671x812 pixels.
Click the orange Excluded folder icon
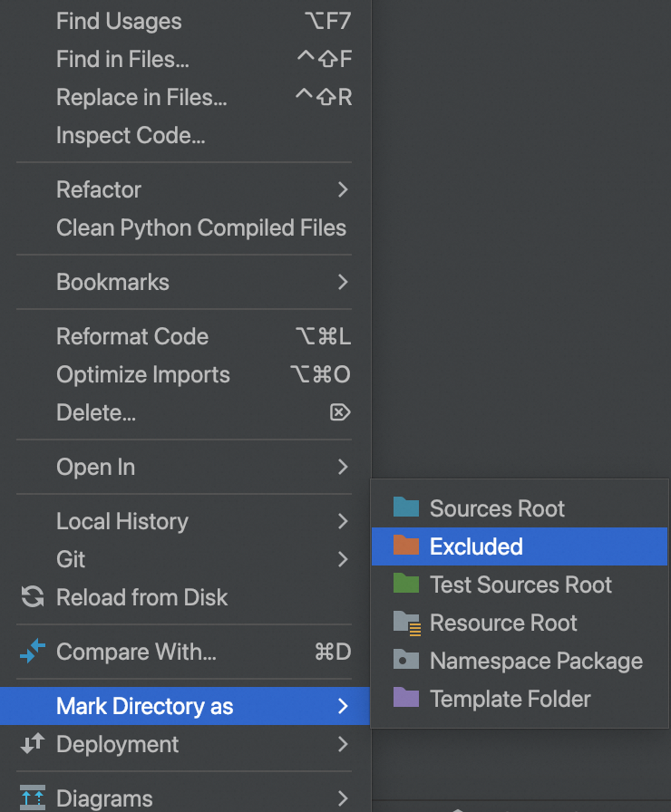click(405, 546)
